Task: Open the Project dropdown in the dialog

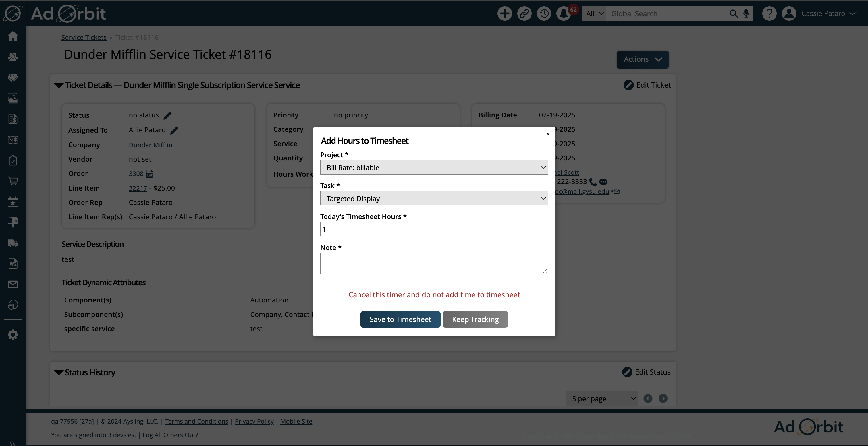Action: 434,168
